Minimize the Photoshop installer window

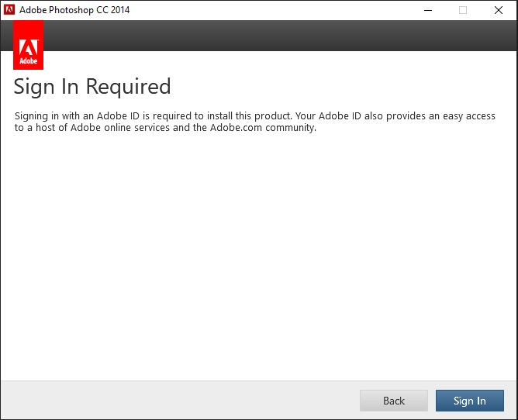coord(427,10)
